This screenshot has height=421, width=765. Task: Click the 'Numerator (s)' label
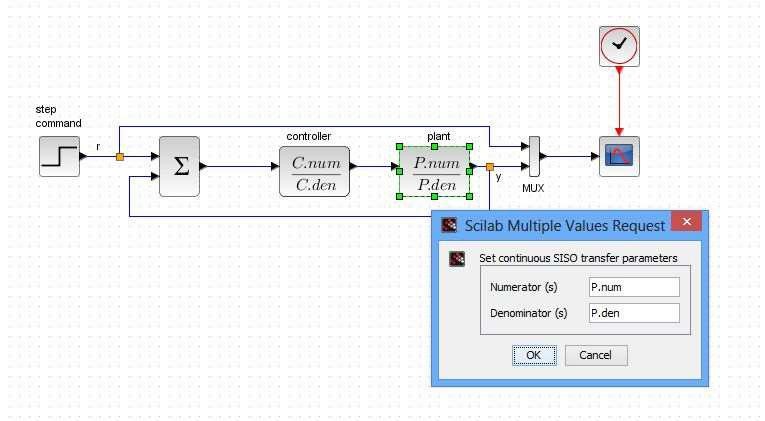coord(523,287)
